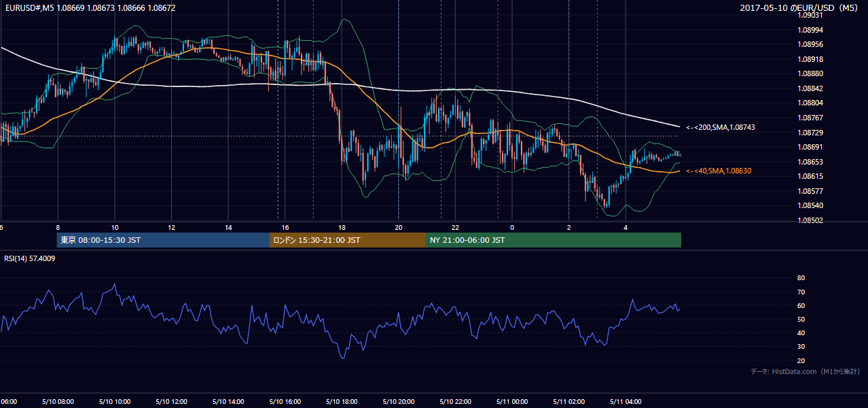Click the NY 21:00-06:00 JST session bar
868x408 pixels.
pos(554,240)
